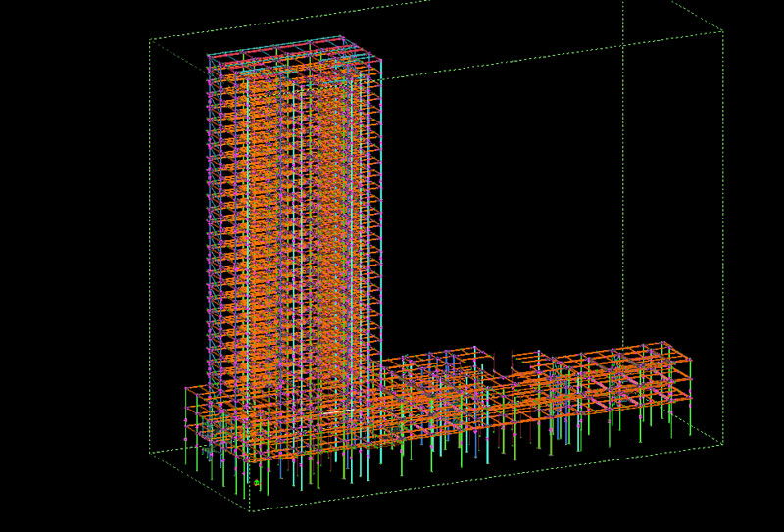Click the small green marker near bottom corner
This screenshot has width=784, height=532.
256,483
